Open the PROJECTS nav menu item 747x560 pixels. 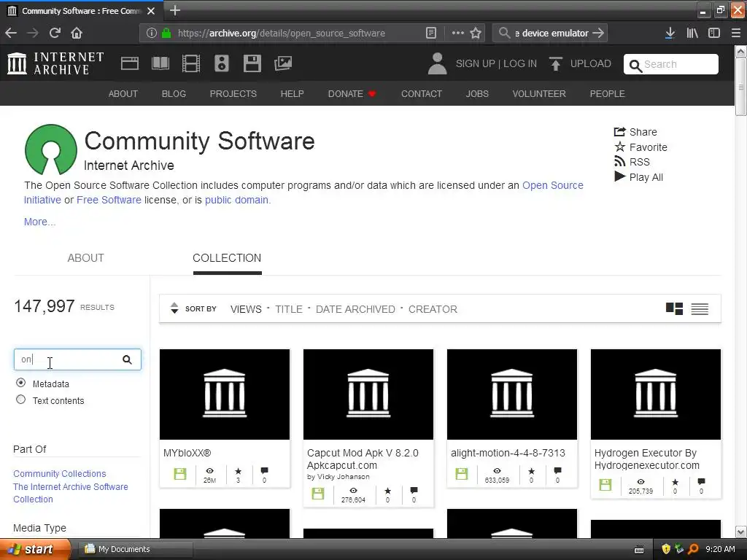[x=233, y=94]
